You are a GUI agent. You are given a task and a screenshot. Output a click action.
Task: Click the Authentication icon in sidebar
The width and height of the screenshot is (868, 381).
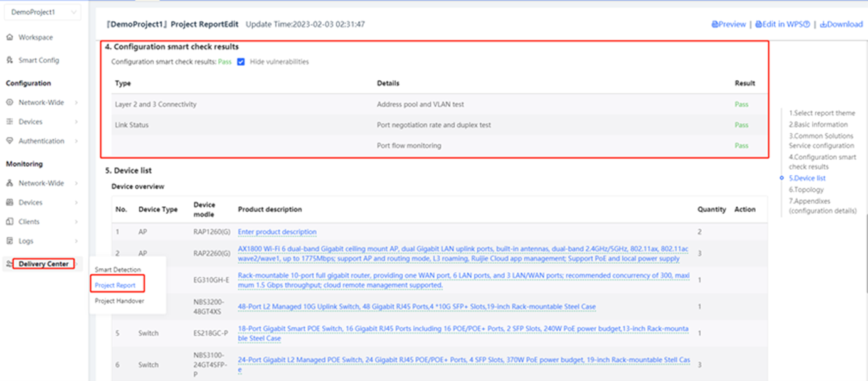pos(9,142)
